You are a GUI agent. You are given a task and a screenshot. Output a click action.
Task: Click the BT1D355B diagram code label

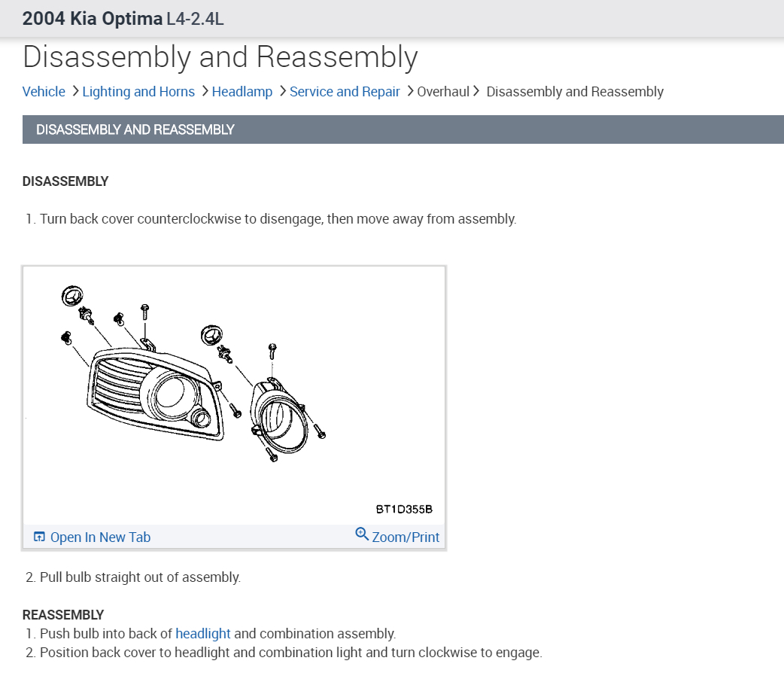click(404, 509)
